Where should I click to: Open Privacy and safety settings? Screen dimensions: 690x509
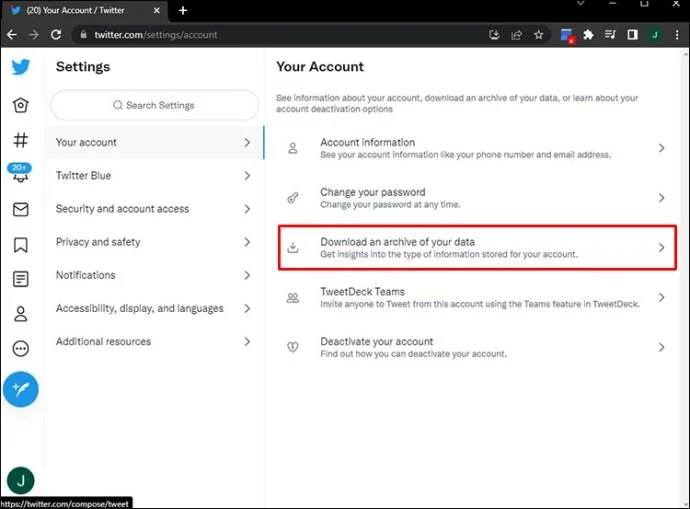coord(154,242)
